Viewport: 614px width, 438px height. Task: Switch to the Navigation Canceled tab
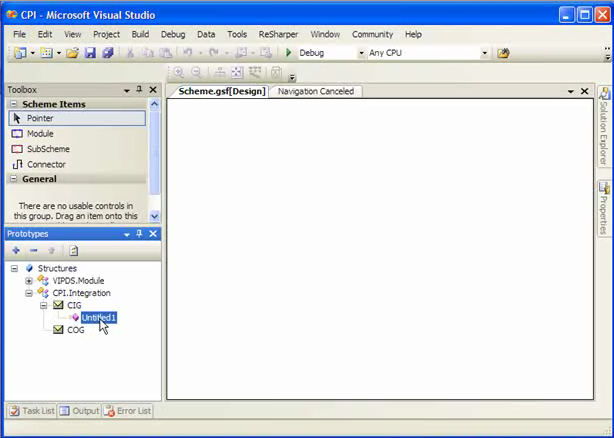[x=315, y=91]
